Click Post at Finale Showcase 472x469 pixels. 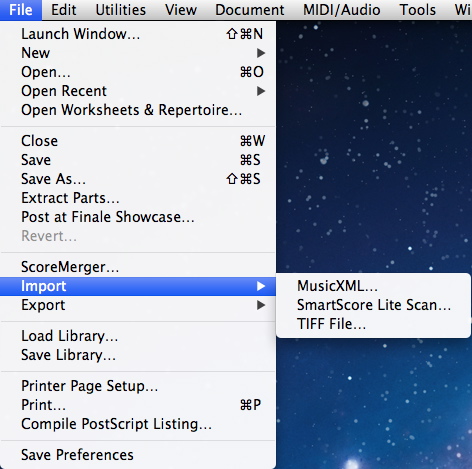138,217
